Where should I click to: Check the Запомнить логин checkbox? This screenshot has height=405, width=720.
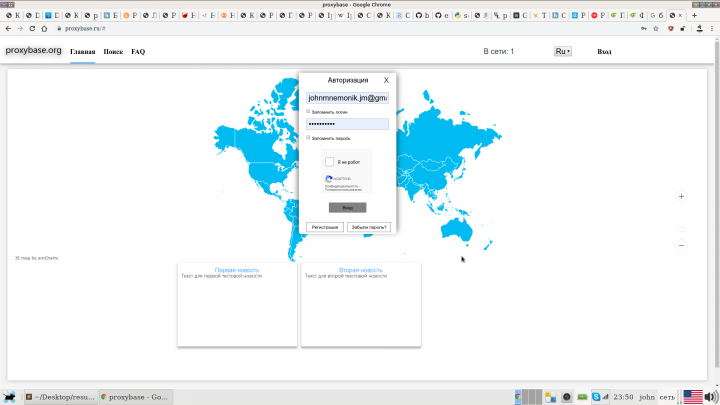click(x=308, y=112)
